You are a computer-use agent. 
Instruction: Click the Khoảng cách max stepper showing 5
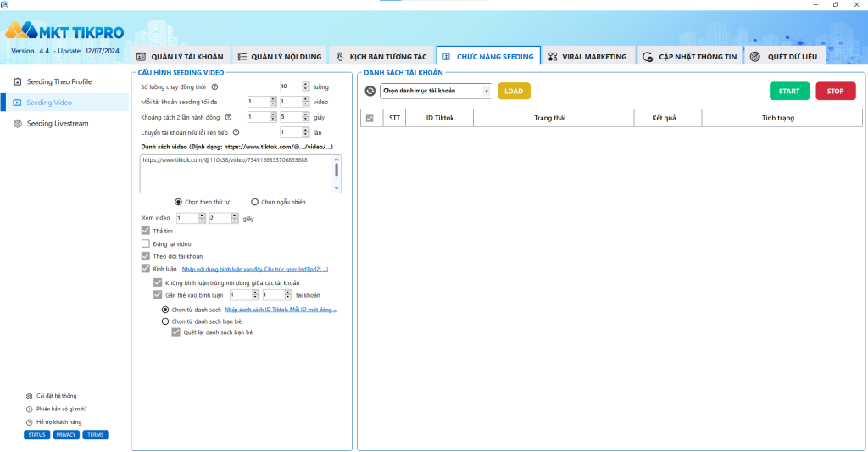point(294,117)
